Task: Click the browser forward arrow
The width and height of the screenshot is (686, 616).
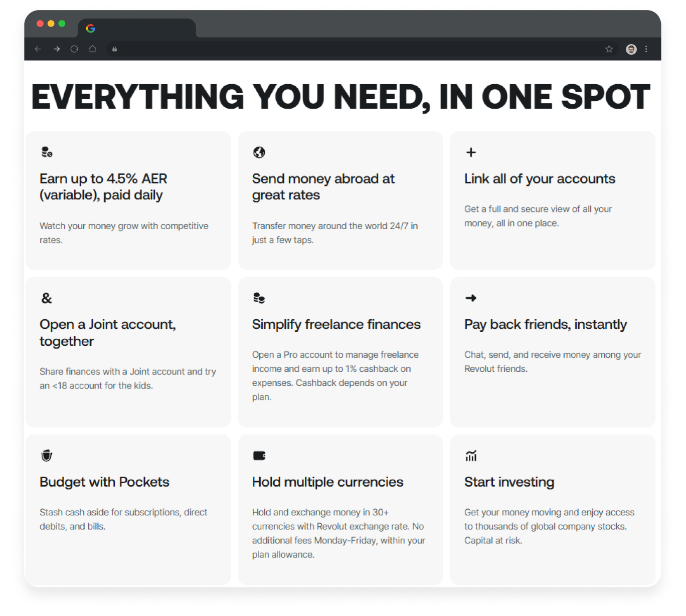Action: pyautogui.click(x=57, y=49)
